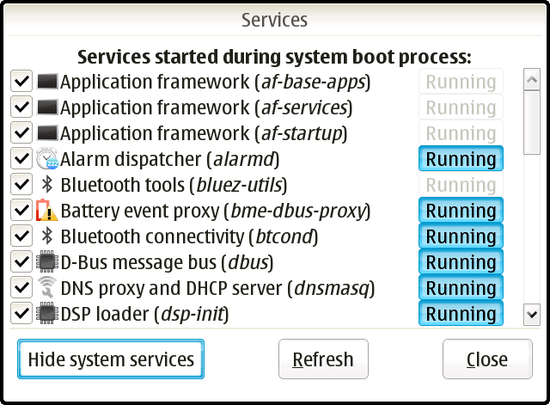Click Hide system services button
This screenshot has width=550, height=405.
[x=111, y=359]
